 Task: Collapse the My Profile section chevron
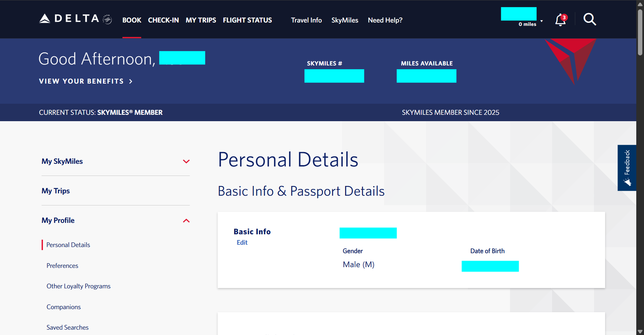[x=186, y=221]
